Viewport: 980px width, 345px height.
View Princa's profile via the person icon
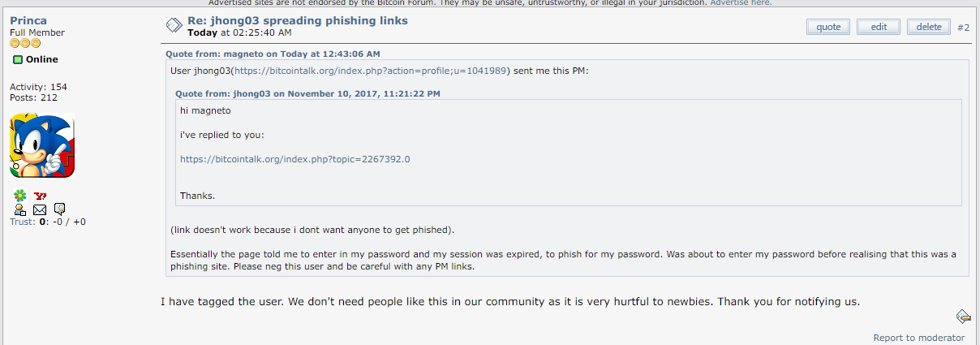(20, 209)
